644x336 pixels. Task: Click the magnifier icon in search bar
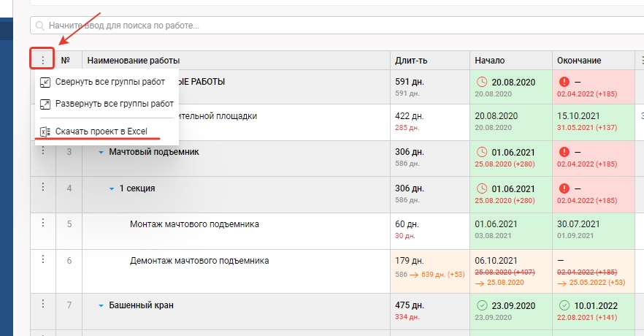tap(39, 26)
